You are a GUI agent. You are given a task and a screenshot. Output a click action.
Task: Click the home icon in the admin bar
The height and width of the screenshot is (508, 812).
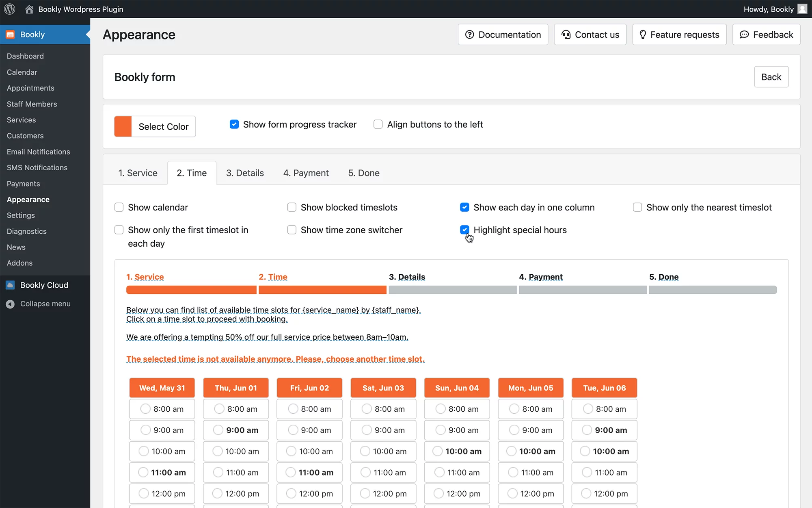coord(29,9)
